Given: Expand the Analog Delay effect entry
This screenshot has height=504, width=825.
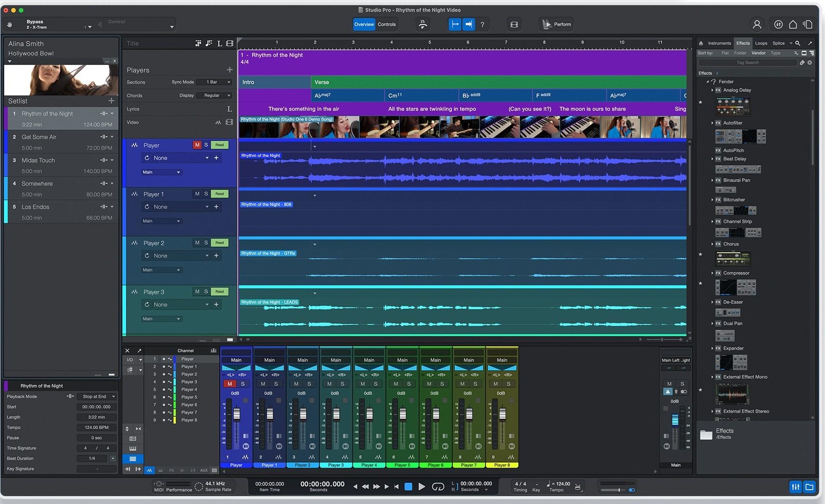Looking at the screenshot, I should [x=712, y=90].
